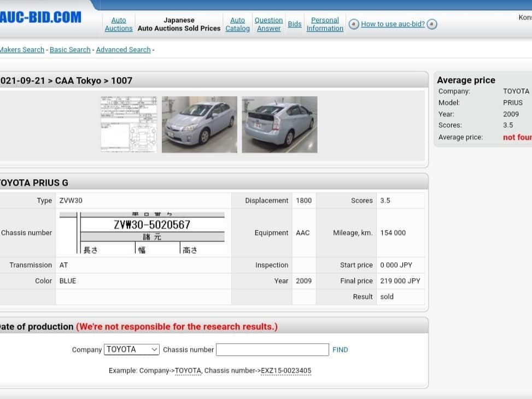View the auction sheet thumbnail

(x=129, y=125)
